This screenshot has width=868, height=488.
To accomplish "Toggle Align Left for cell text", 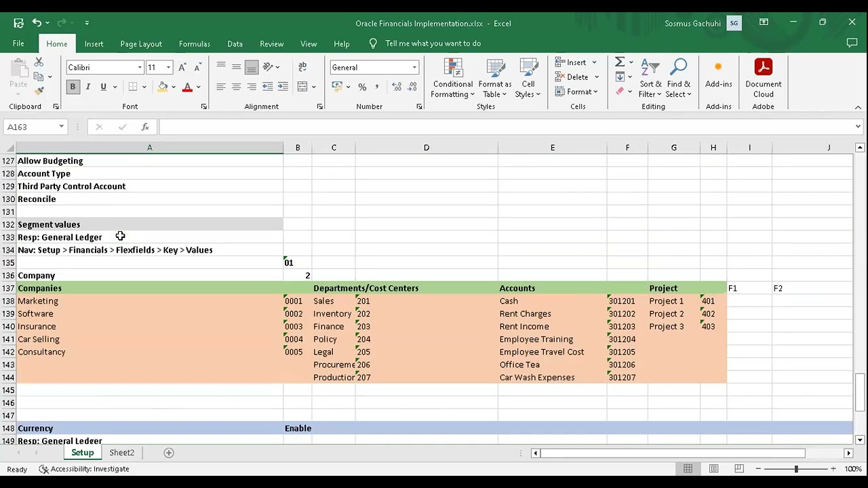I will click(221, 87).
